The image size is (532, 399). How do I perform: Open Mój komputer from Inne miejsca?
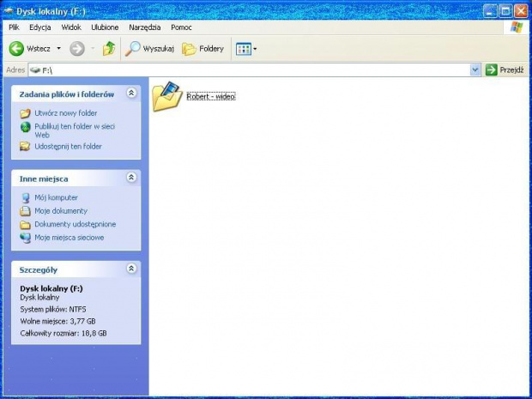(x=56, y=197)
